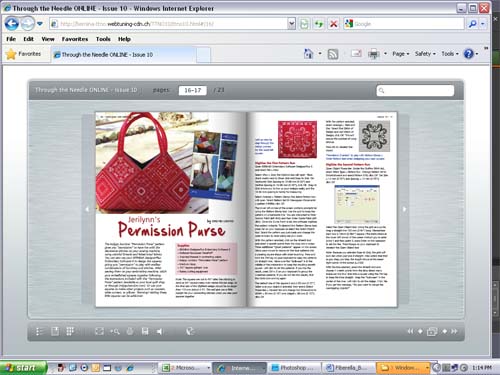Open the Windows Start button

pos(23,368)
